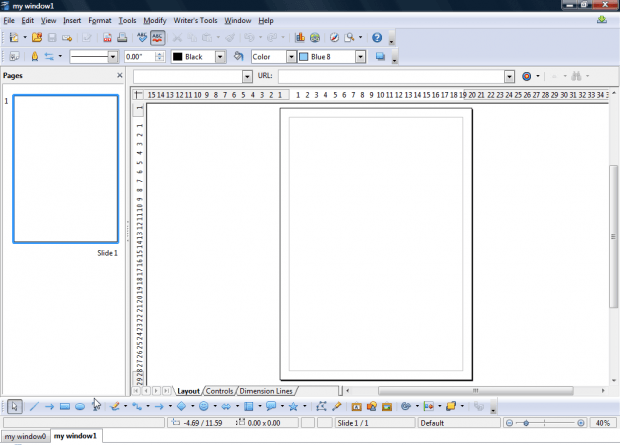Expand the URL Name combo box dropdown
Viewport: 620px width, 445px height.
click(247, 76)
